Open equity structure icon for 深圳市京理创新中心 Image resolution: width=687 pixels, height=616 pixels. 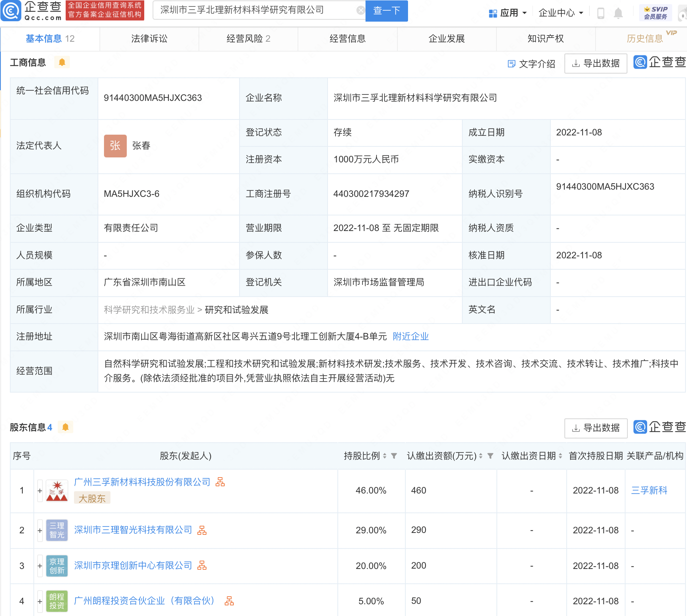pos(202,565)
